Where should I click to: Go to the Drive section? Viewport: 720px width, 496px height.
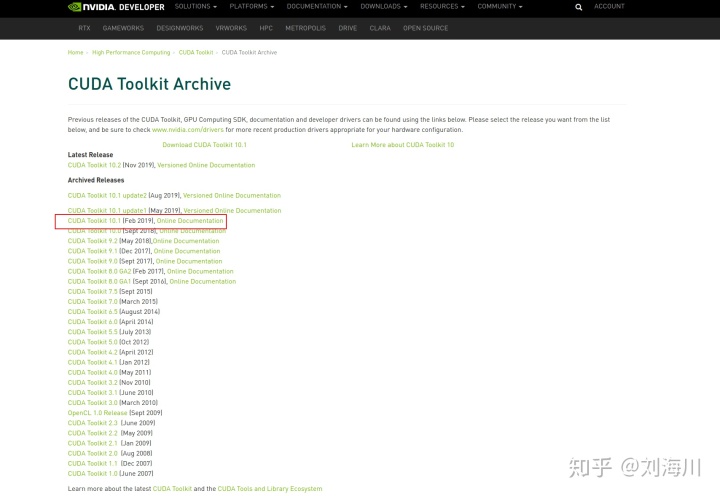(348, 28)
